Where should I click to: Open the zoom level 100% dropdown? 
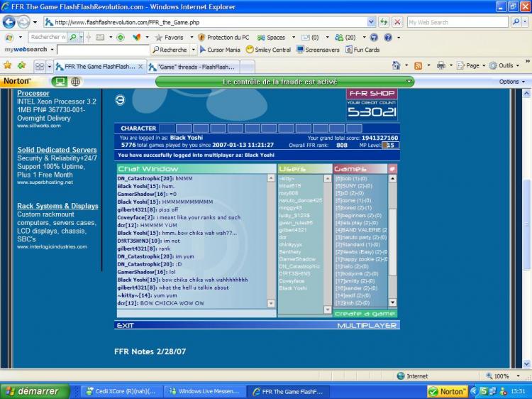pyautogui.click(x=504, y=376)
